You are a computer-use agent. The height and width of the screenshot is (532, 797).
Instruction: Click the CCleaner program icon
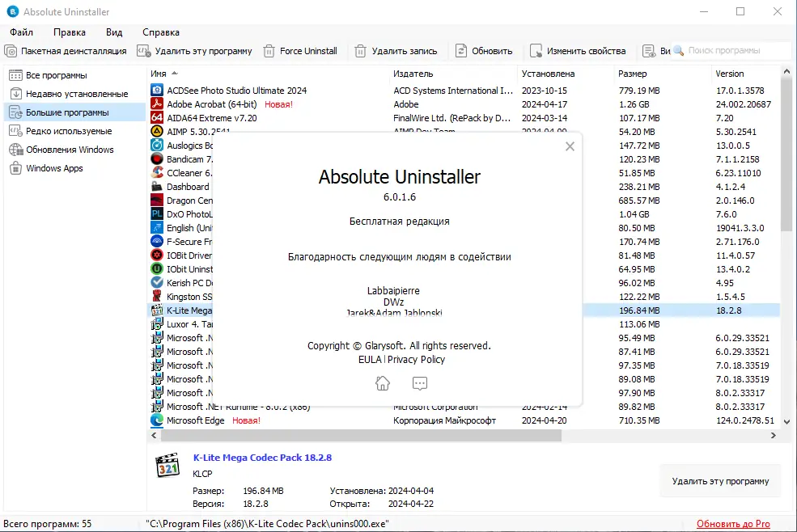click(157, 173)
